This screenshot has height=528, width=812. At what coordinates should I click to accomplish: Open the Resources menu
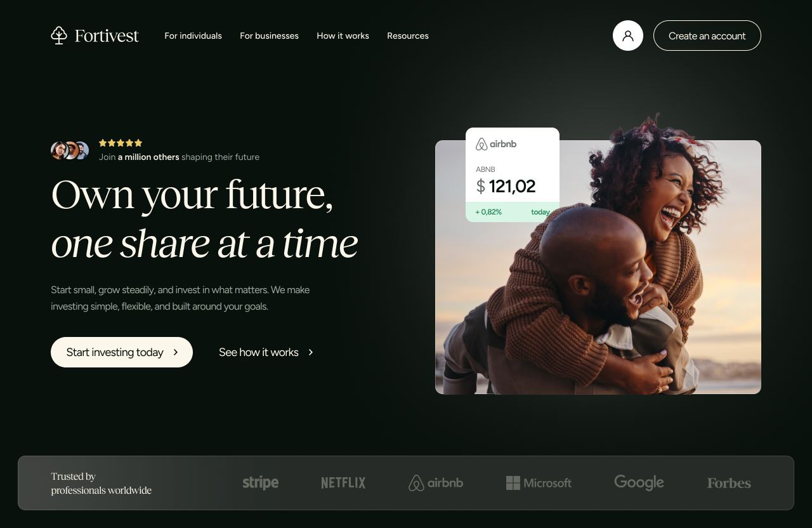pyautogui.click(x=408, y=36)
